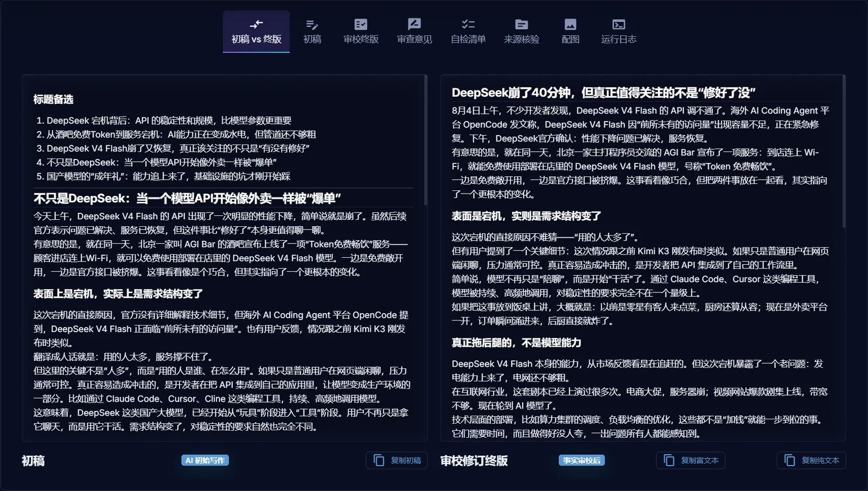The height and width of the screenshot is (491, 868).
Task: Click the 初稿 panel footer label
Action: coord(33,461)
